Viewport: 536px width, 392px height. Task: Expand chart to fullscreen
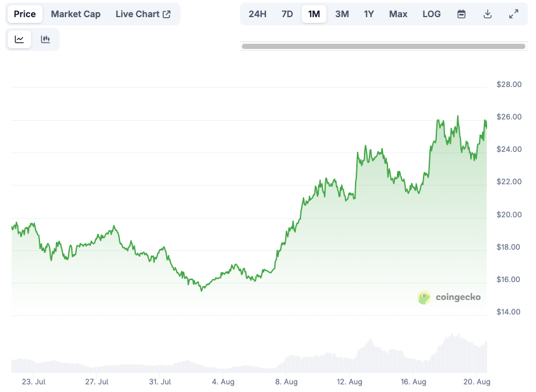coord(514,14)
